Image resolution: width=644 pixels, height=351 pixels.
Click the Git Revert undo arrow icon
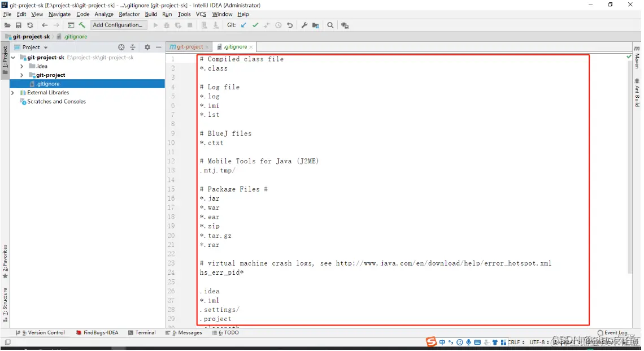(x=290, y=25)
